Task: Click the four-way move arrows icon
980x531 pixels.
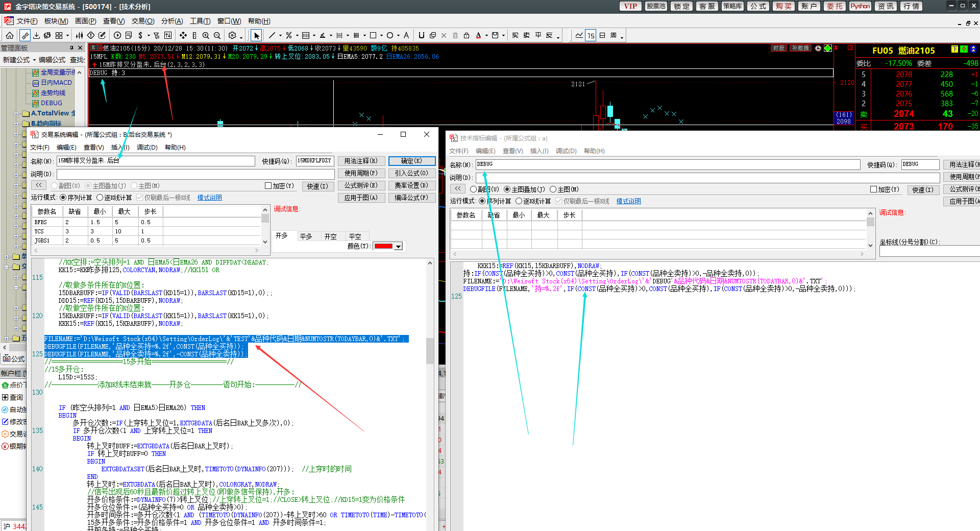Action: [183, 35]
